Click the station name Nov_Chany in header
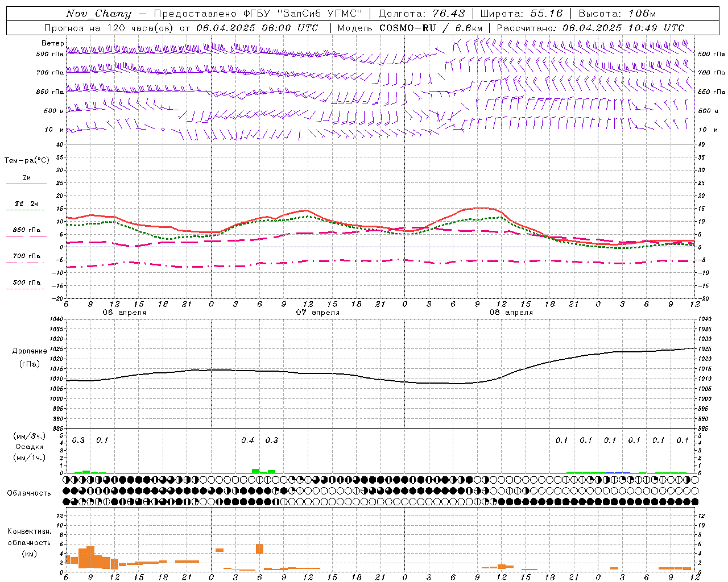Image resolution: width=728 pixels, height=582 pixels. tap(98, 14)
